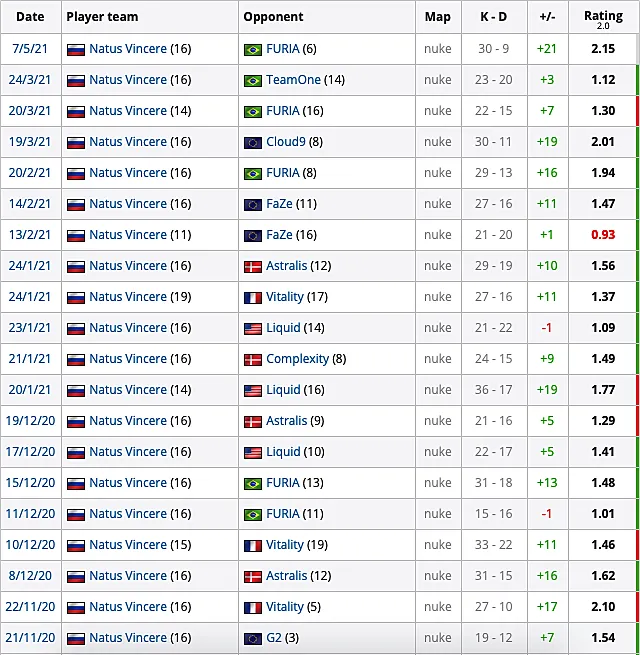The width and height of the screenshot is (640, 655).
Task: Open the 22/11/20 match date link
Action: [30, 606]
